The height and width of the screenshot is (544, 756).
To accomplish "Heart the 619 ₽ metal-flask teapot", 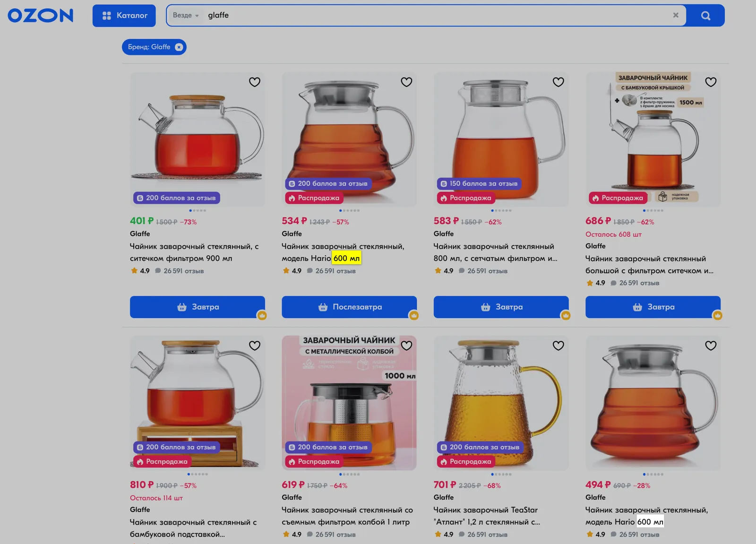I will click(x=406, y=345).
